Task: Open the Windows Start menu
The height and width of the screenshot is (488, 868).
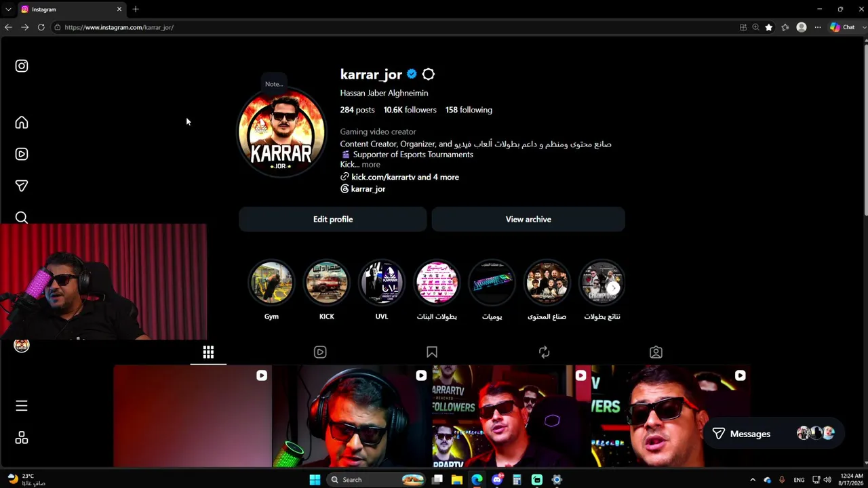Action: tap(315, 480)
